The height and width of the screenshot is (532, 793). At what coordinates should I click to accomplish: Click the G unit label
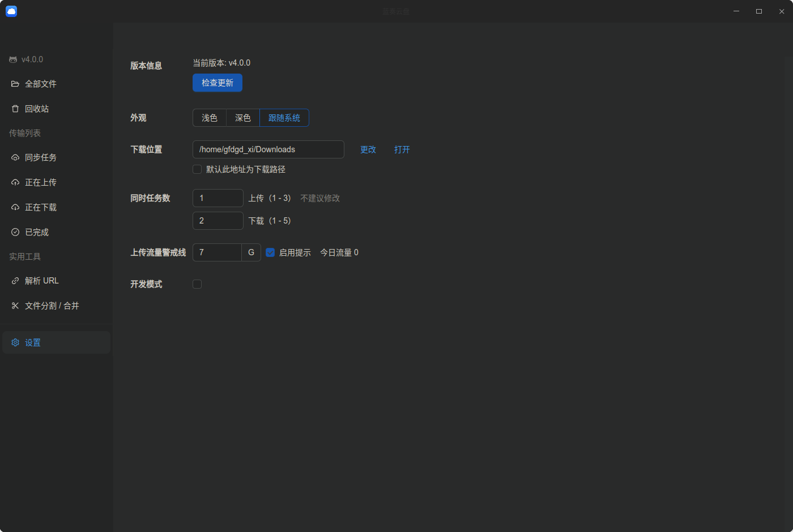coord(251,252)
